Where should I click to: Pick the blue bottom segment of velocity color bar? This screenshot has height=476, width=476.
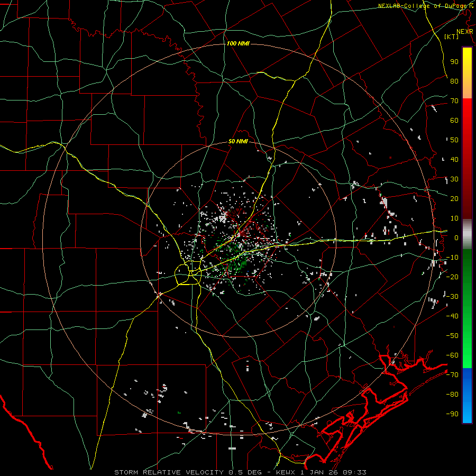pos(467,396)
